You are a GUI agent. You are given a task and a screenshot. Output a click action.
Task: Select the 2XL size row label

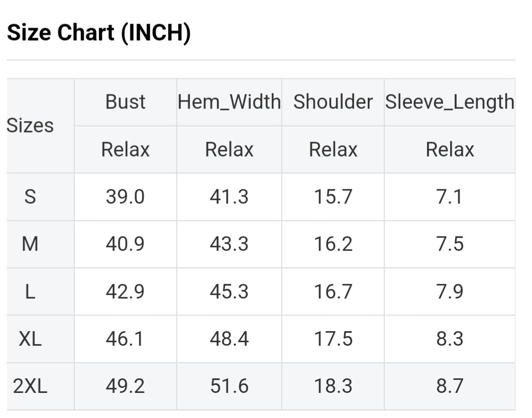30,386
